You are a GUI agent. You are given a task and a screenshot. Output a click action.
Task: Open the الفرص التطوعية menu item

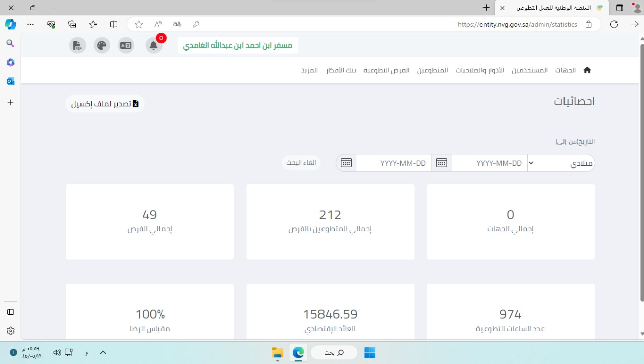[386, 70]
